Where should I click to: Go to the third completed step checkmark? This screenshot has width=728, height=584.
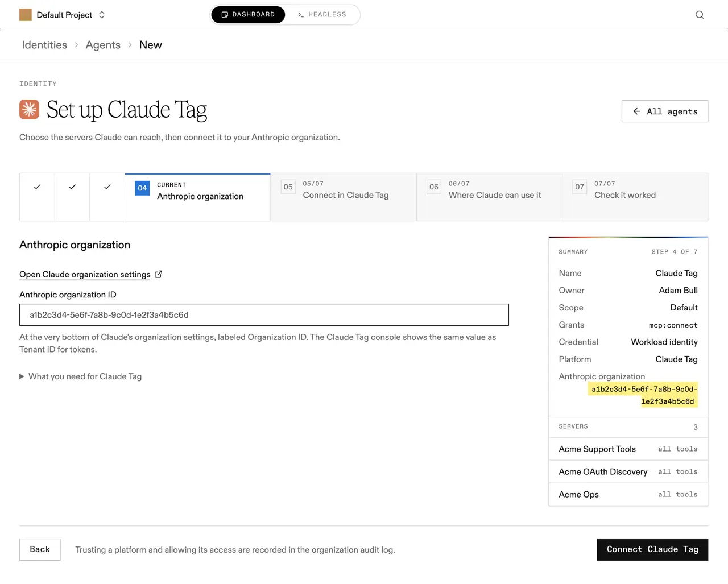[107, 187]
